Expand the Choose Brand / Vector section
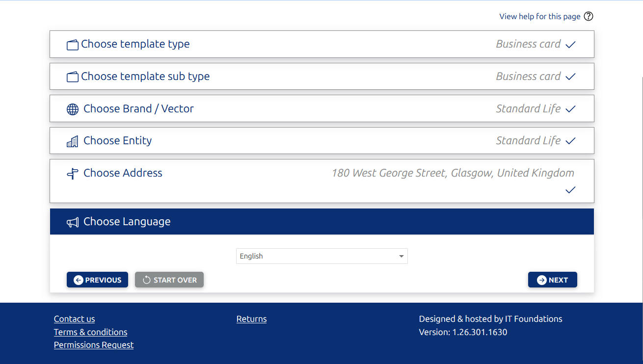Image resolution: width=643 pixels, height=364 pixels. (x=138, y=109)
